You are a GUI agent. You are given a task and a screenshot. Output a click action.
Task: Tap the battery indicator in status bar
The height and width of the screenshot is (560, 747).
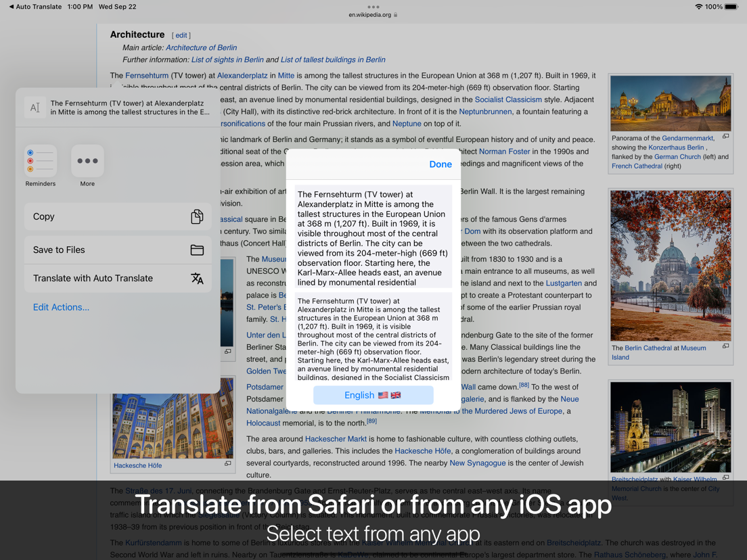click(x=731, y=7)
